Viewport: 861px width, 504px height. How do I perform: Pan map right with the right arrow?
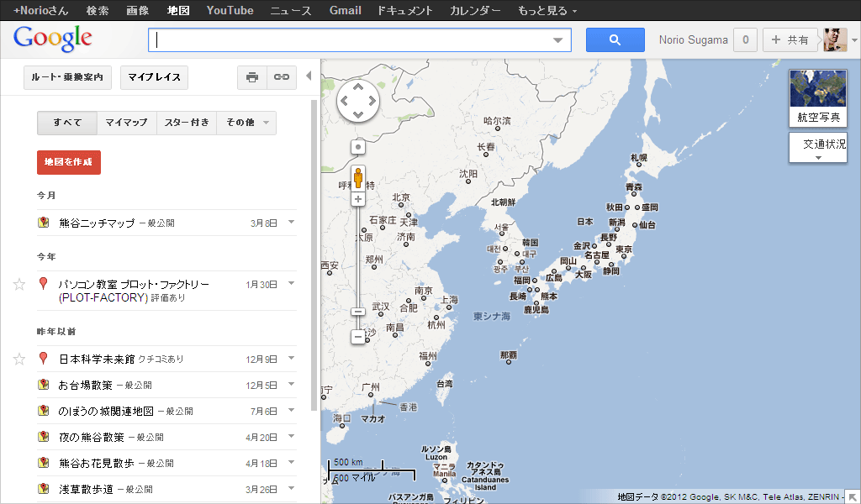(x=372, y=101)
